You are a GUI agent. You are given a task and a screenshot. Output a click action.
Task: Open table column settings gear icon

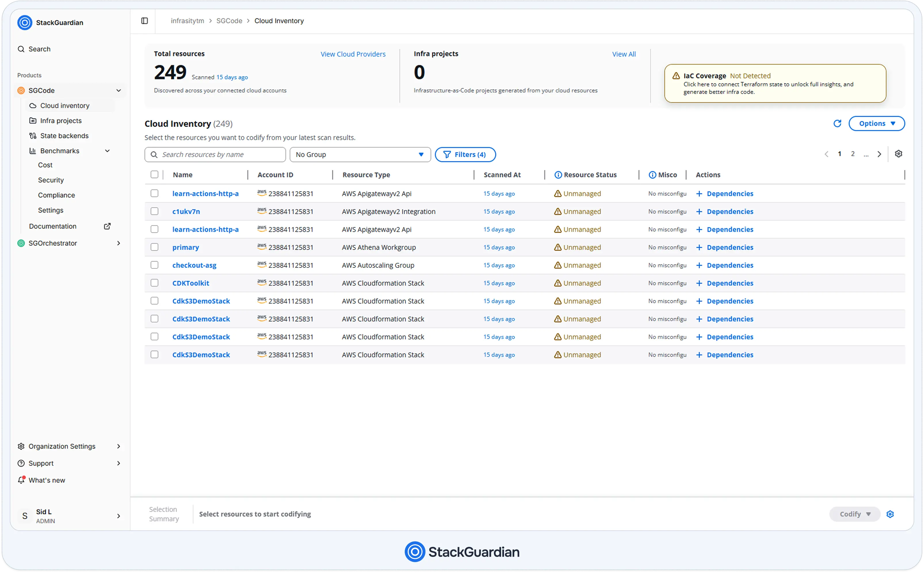[898, 154]
